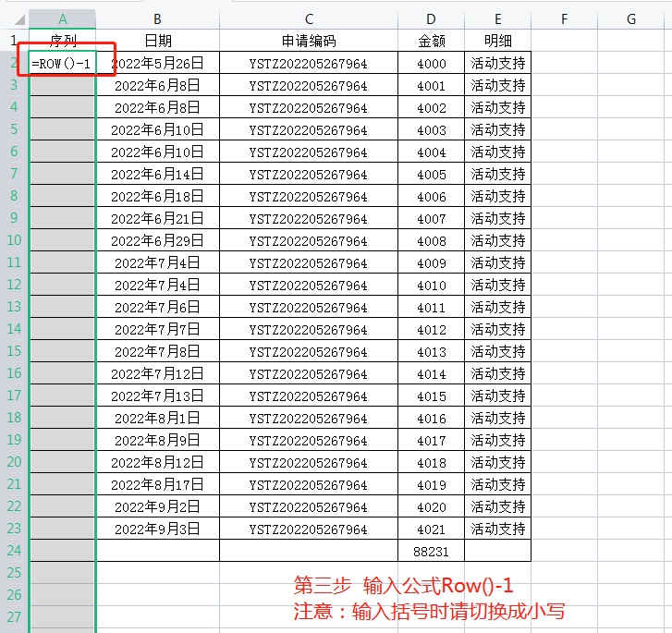Click 申请编码 cell in row 2

pos(309,63)
